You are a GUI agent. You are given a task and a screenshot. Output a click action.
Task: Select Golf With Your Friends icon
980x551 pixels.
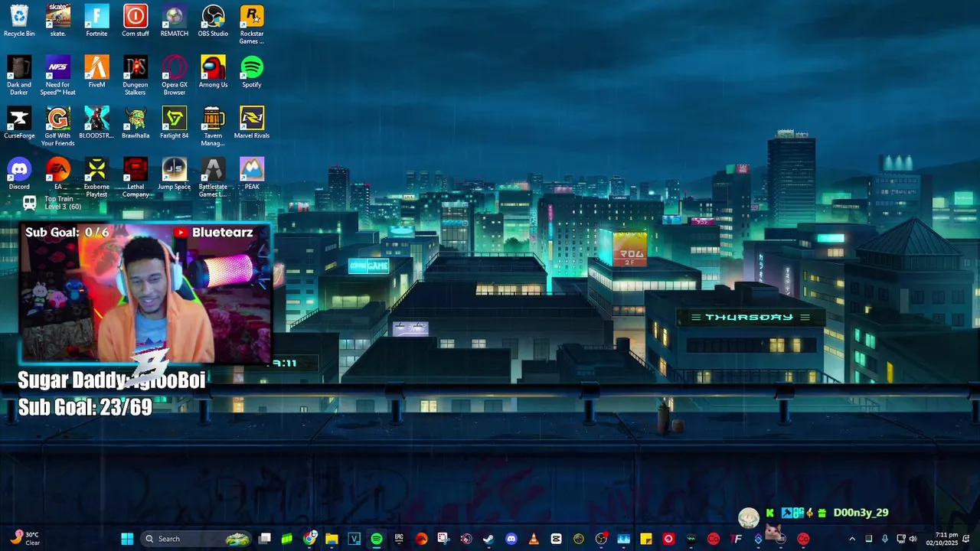point(58,126)
